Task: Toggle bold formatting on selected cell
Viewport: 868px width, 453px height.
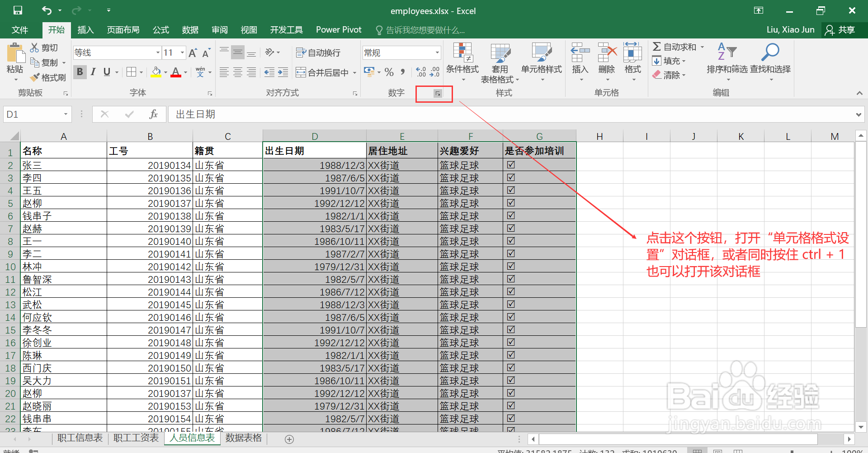Action: coord(80,72)
